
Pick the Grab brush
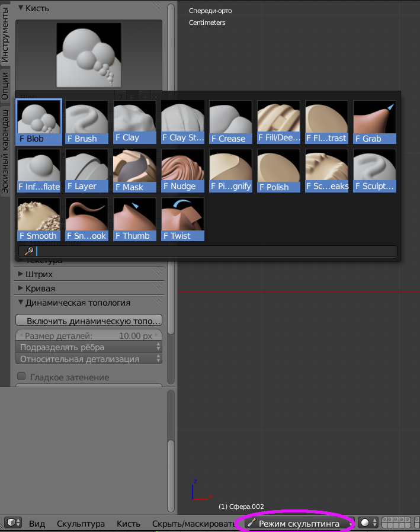374,122
